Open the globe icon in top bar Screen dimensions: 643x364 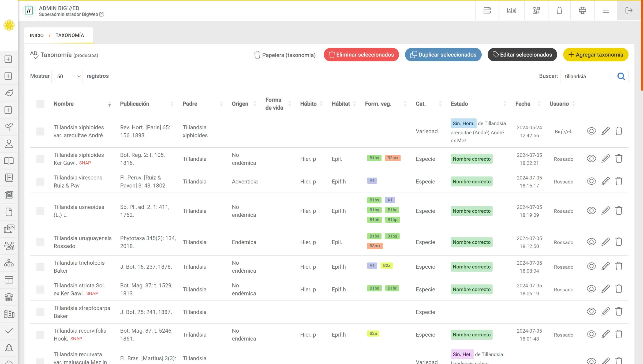(x=582, y=10)
